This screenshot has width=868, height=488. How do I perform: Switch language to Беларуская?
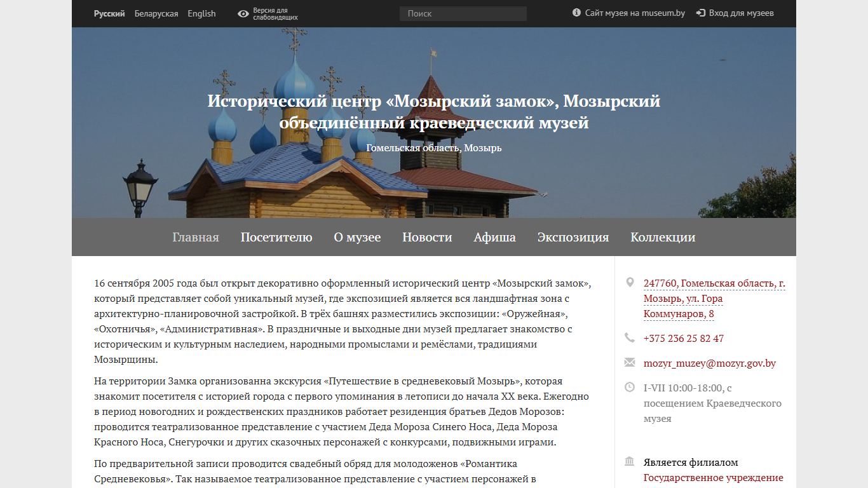click(x=156, y=13)
